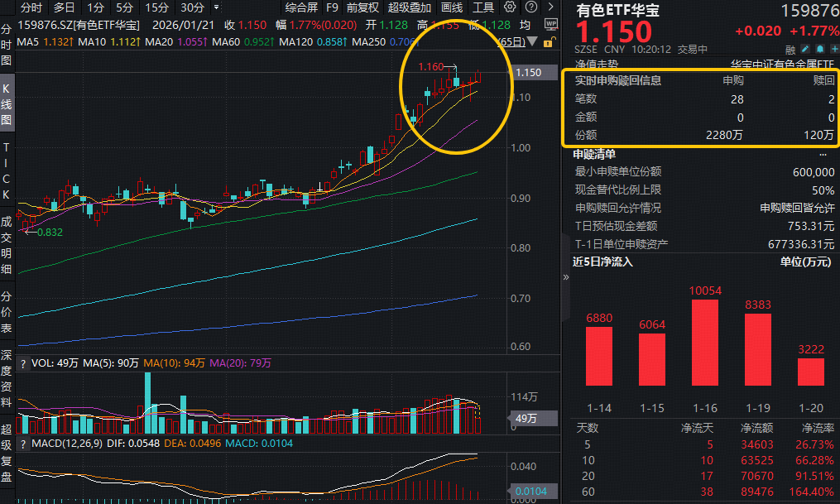Click the MA60 0.952 indicator label

[x=242, y=41]
